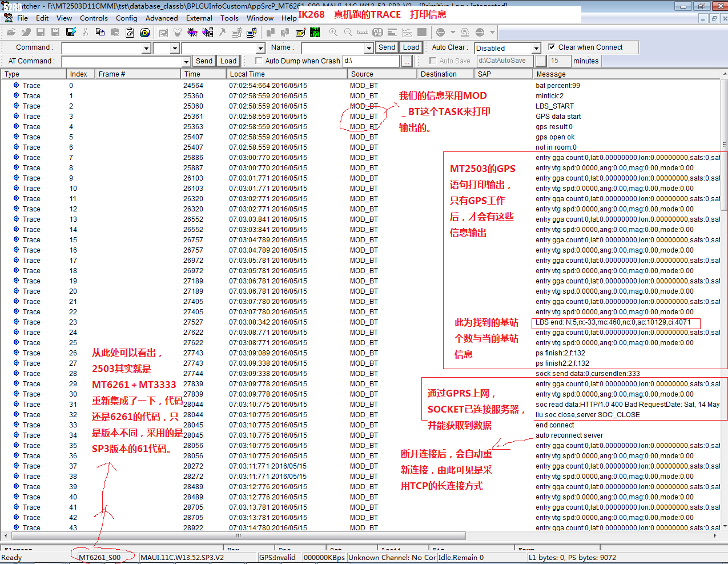Click the gray stop square icon

coord(421,32)
